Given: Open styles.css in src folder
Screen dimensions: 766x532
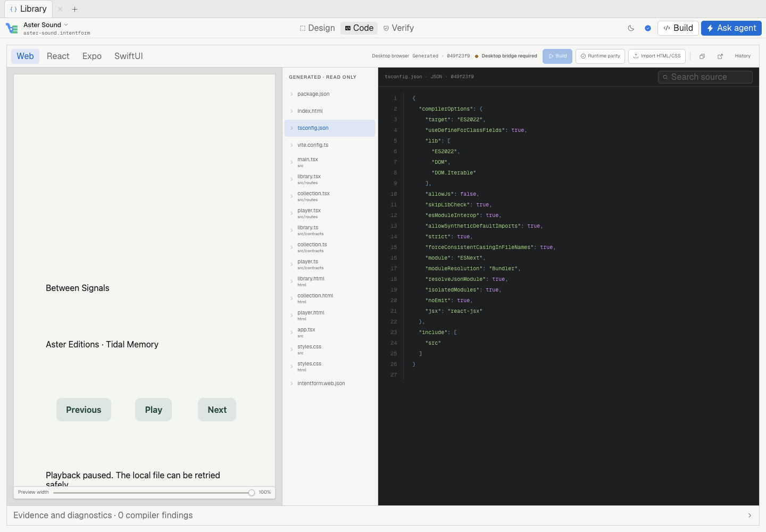Looking at the screenshot, I should coord(330,350).
